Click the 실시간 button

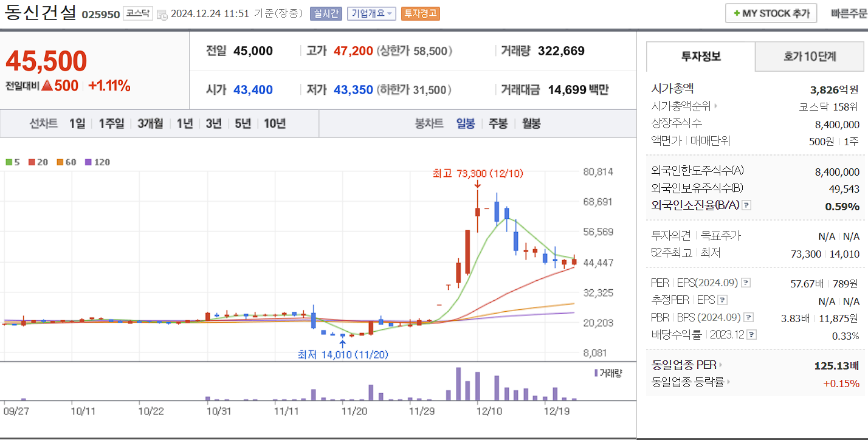pyautogui.click(x=327, y=13)
